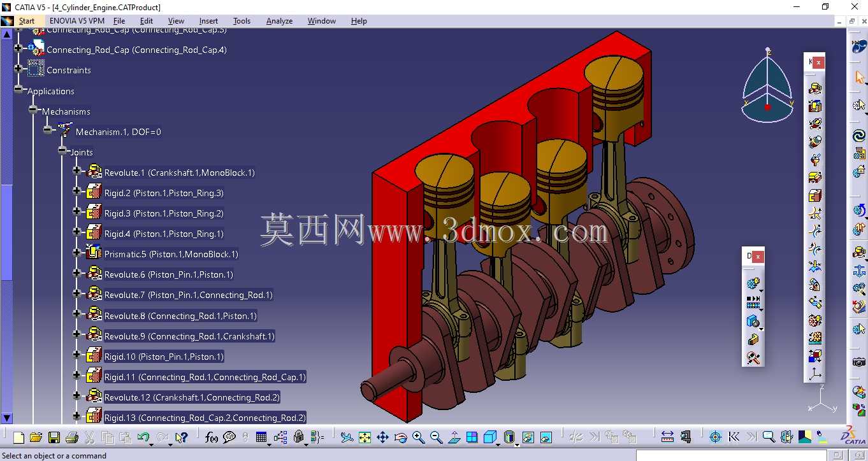868x461 pixels.
Task: Open the Start menu
Action: 26,21
